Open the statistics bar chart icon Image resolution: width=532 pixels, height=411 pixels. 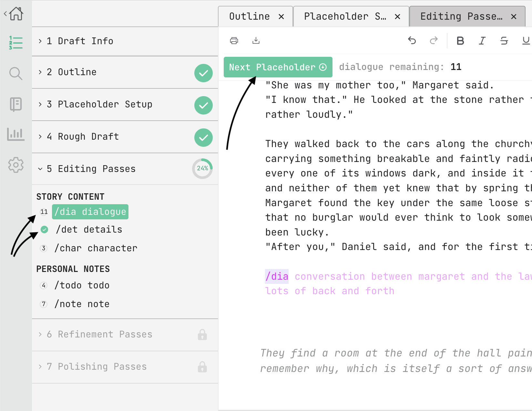pyautogui.click(x=16, y=134)
